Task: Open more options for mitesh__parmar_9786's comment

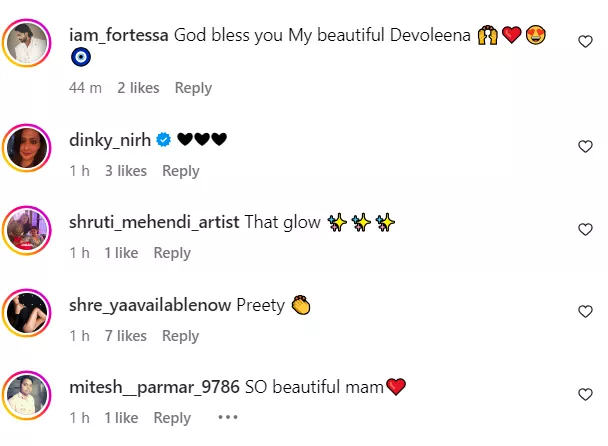Action: pos(227,418)
